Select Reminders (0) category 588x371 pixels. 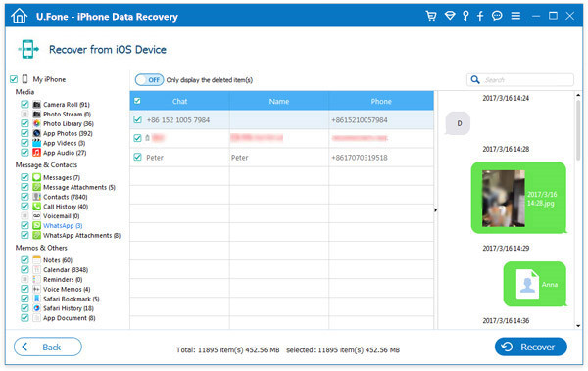63,280
